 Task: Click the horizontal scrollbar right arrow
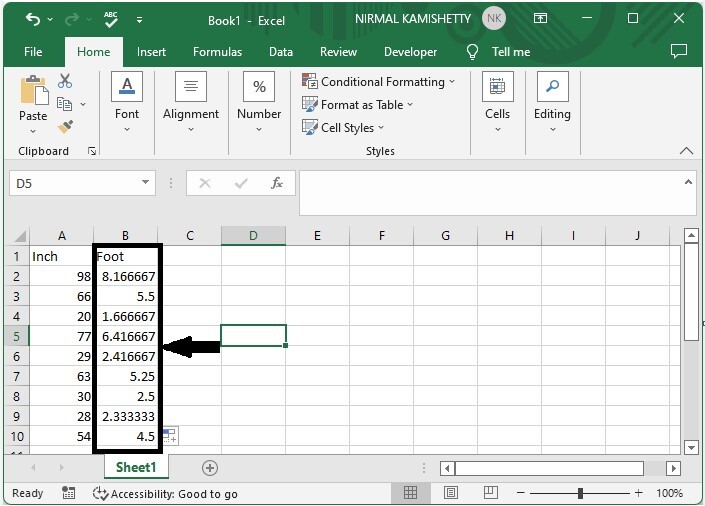[x=673, y=468]
